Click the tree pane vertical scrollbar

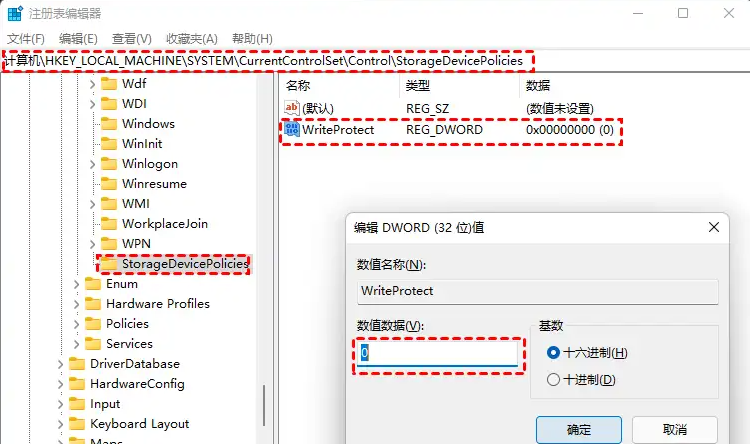click(x=264, y=405)
